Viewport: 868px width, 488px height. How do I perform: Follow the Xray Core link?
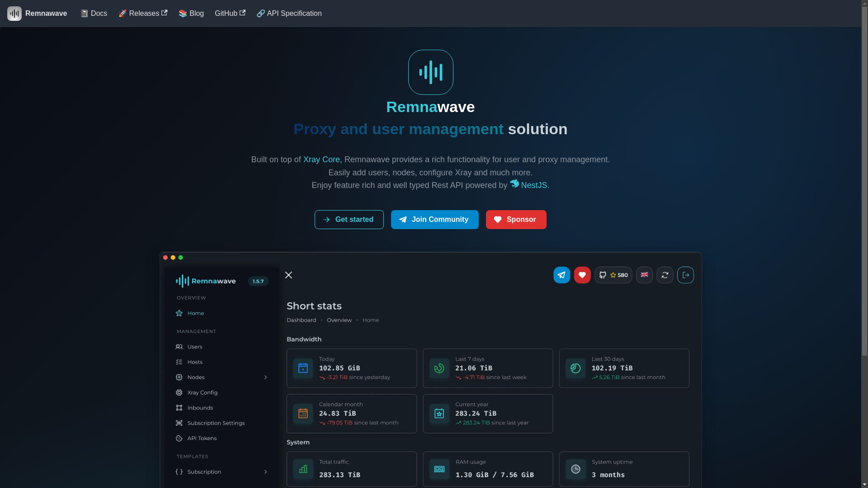pos(322,160)
